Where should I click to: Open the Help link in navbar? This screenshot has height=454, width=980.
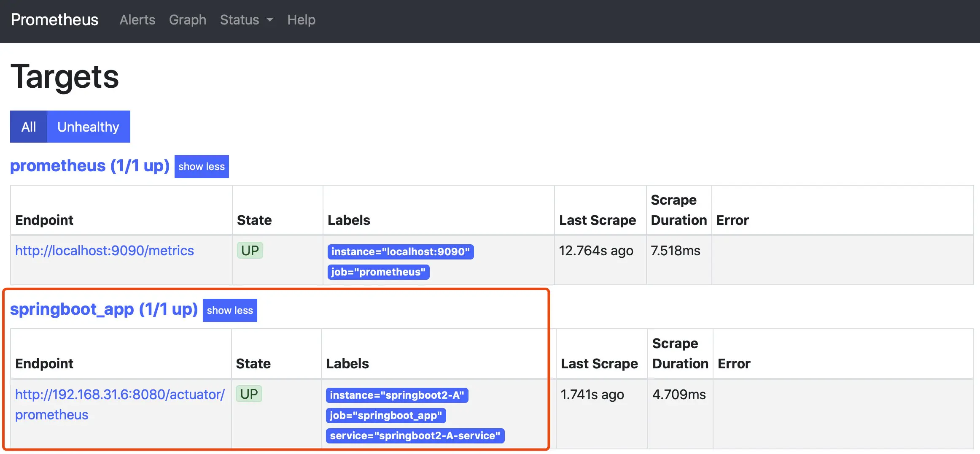[301, 20]
